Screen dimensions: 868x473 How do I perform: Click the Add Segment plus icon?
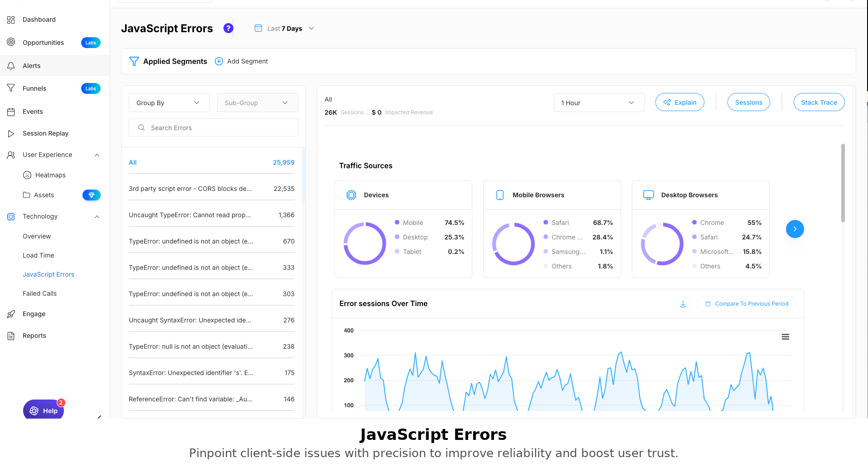219,61
